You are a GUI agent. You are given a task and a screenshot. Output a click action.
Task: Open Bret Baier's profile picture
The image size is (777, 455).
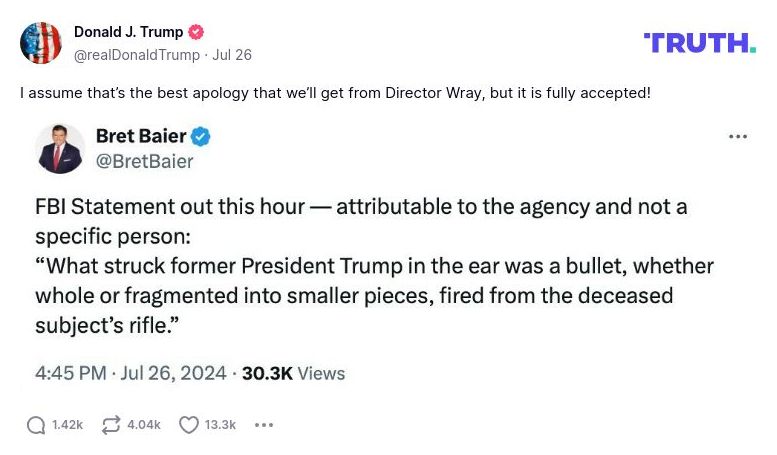(x=60, y=148)
